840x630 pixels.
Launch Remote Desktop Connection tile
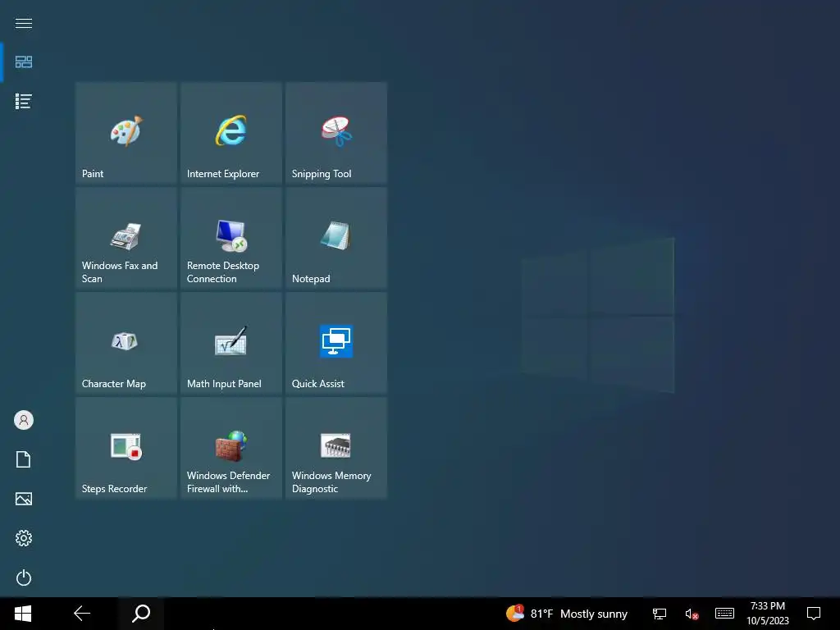click(231, 238)
